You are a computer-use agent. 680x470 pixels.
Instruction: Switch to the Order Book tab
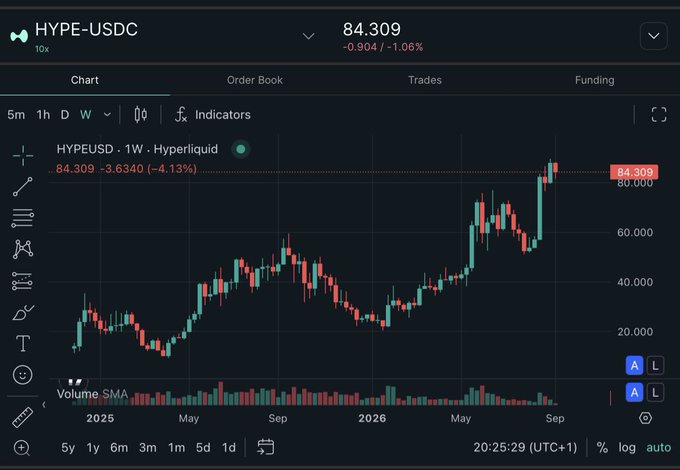(255, 80)
